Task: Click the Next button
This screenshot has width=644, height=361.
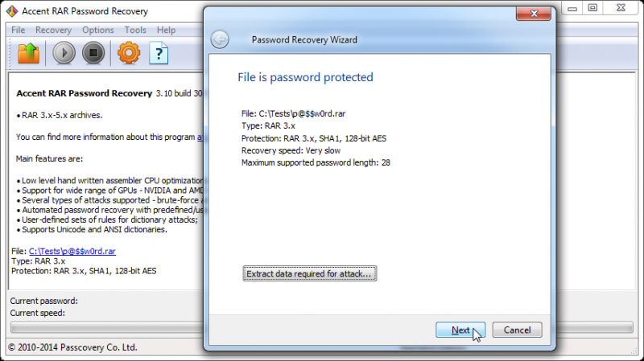Action: click(460, 330)
